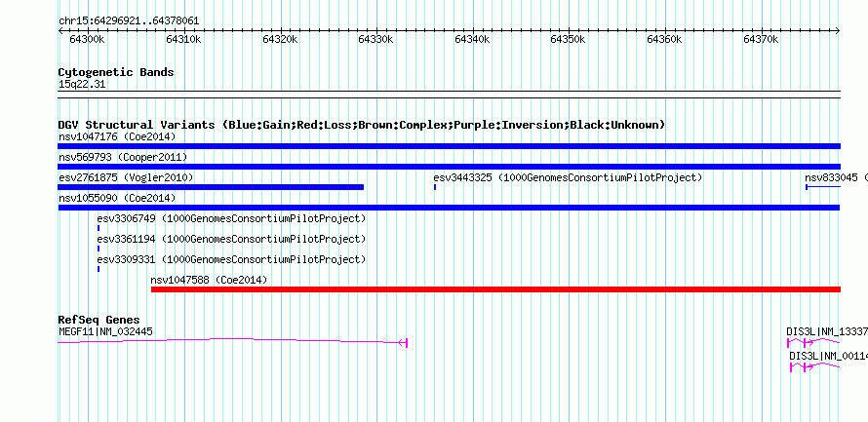Open the MEGF11|NM_032445 gene line
This screenshot has height=422, width=868.
(x=233, y=341)
